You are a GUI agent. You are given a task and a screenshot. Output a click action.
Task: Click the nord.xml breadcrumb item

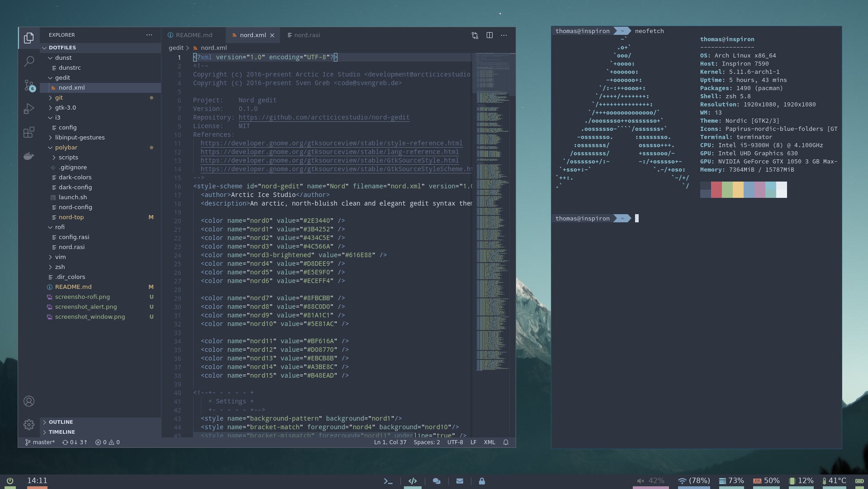210,48
